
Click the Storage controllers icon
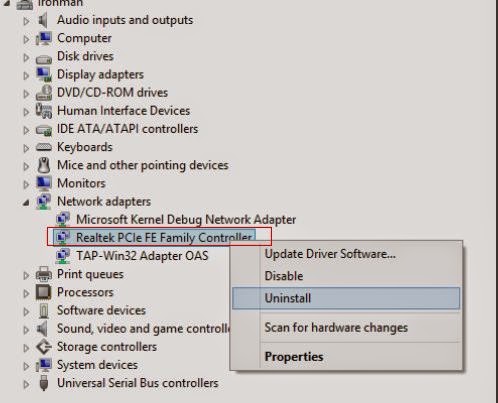pos(44,347)
